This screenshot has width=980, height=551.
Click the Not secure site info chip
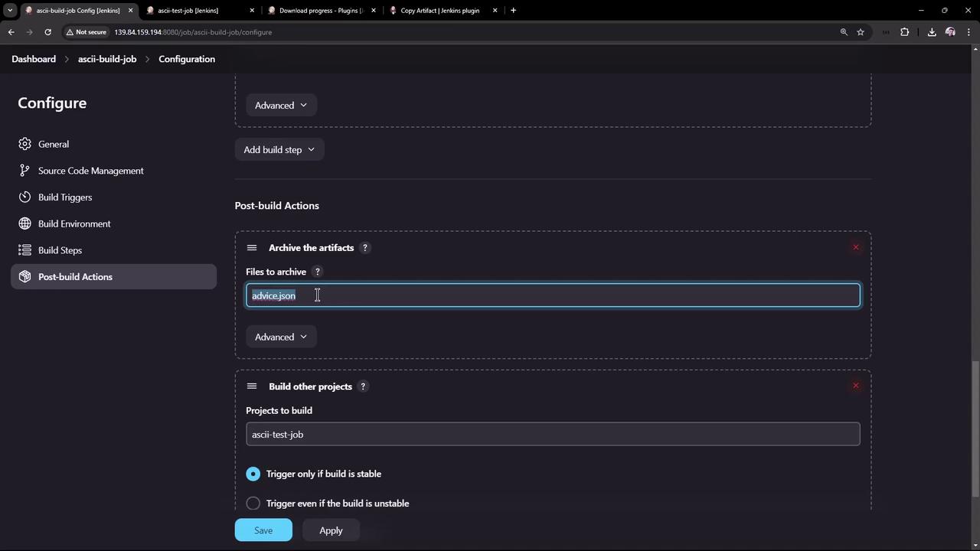click(86, 32)
